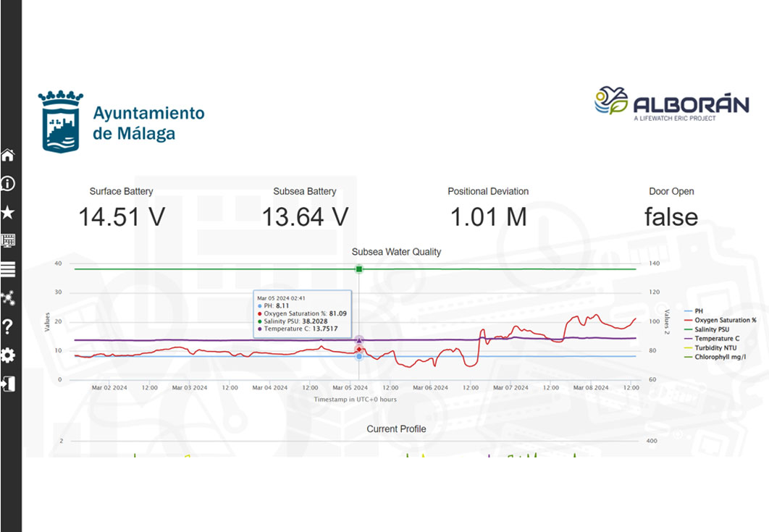
Task: Click the Ayuntamiento de Málaga logo
Action: tap(122, 122)
